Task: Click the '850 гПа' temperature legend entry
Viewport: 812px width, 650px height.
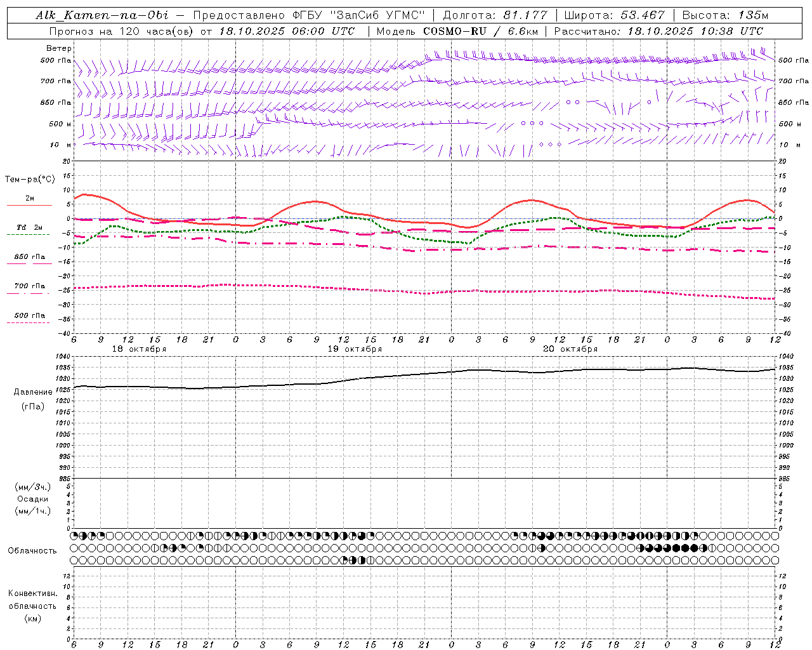Action: [30, 257]
